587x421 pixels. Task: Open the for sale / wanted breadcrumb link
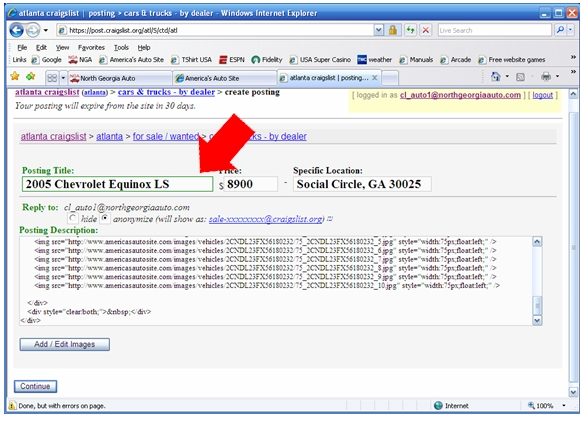coord(166,137)
